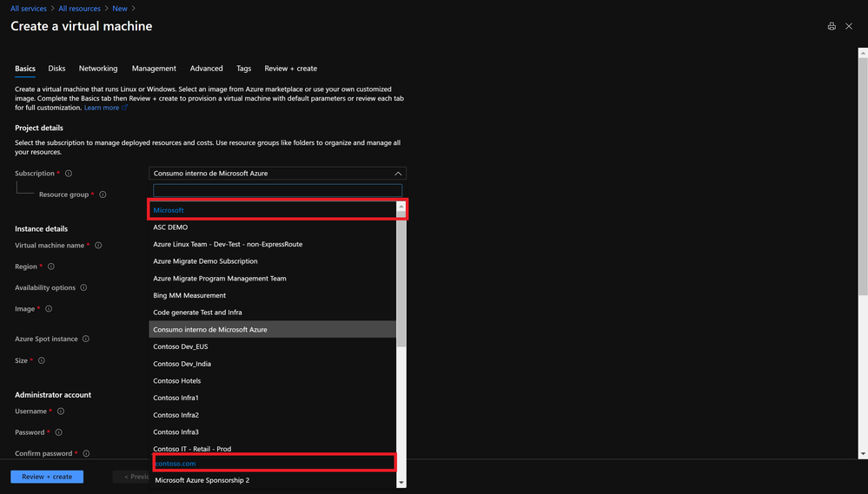Go to the Advanced tab
Screen dimensions: 868x494
pyautogui.click(x=207, y=69)
